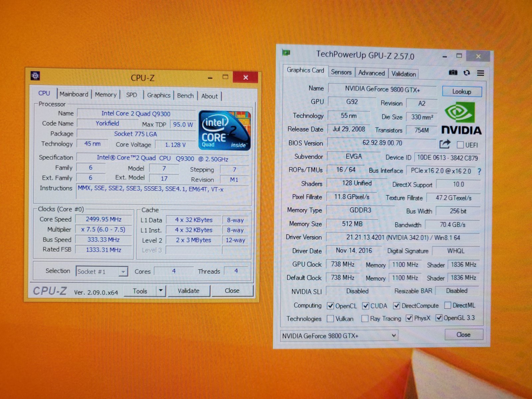Click the Bus Interface question mark icon
This screenshot has height=399, width=532.
[x=479, y=172]
